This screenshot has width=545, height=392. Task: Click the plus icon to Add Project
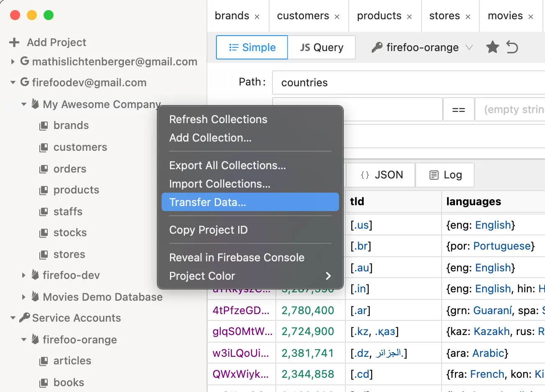14,42
